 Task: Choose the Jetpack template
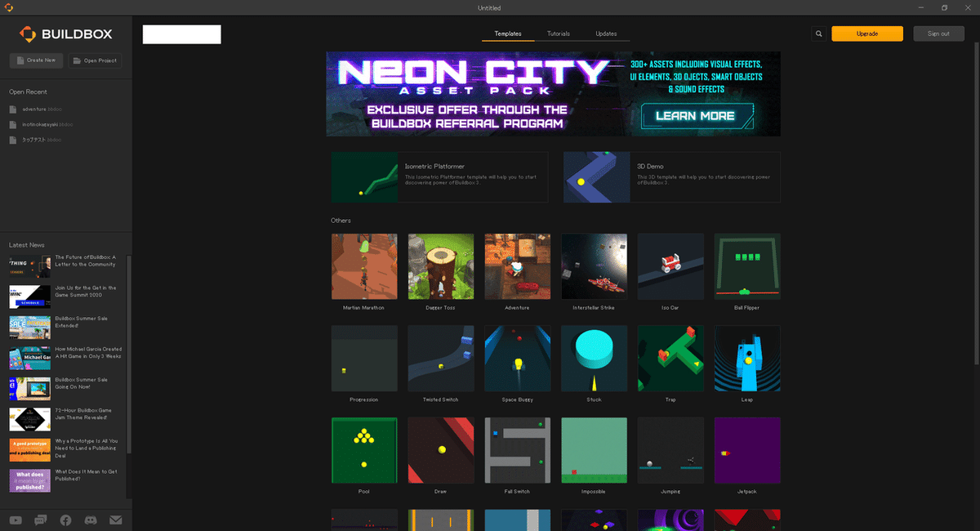[747, 451]
